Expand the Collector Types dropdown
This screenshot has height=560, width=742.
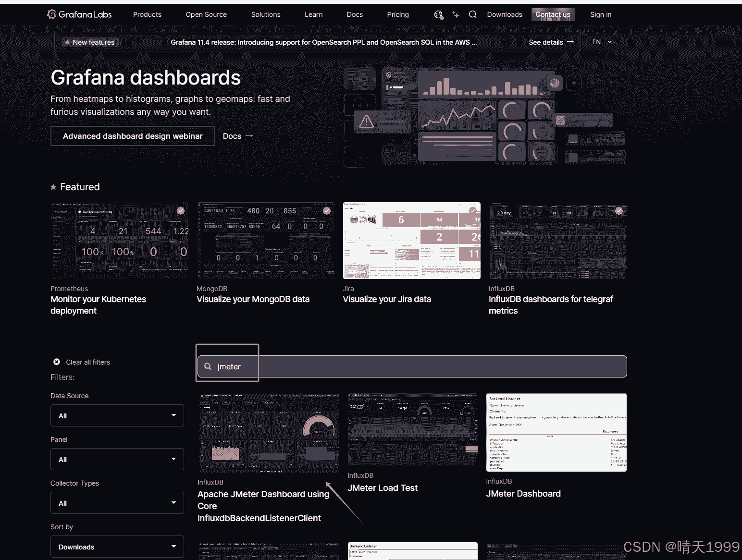point(117,503)
